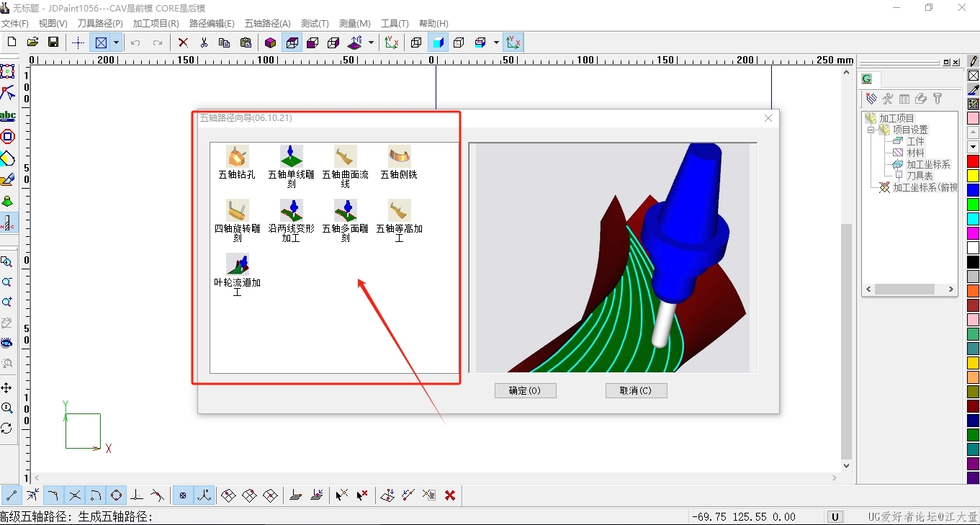
Task: Click the New file toolbar icon
Action: pos(12,42)
